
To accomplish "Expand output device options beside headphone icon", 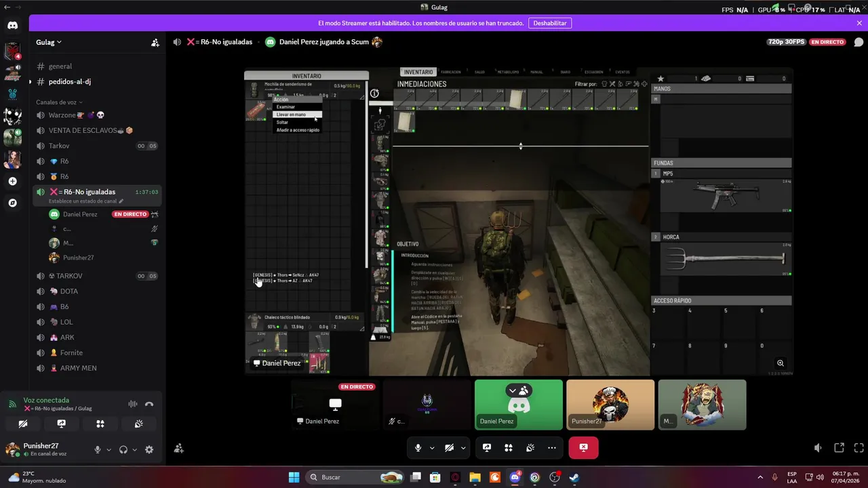I will click(134, 450).
